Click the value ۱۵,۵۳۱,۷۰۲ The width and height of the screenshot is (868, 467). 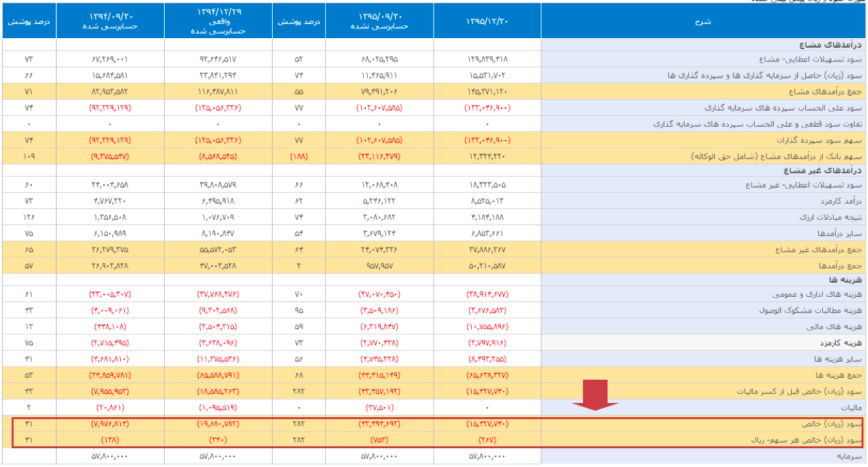tap(487, 76)
